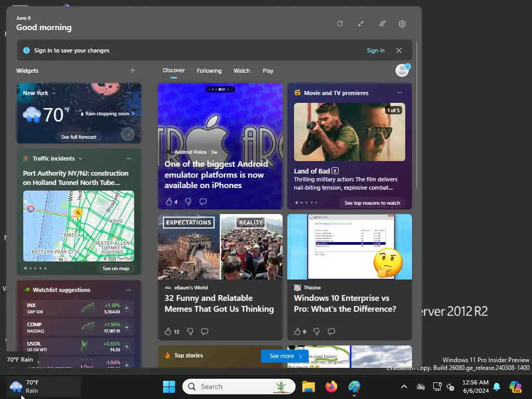Open Rain stopping soon details
This screenshot has height=399, width=532.
pos(108,114)
